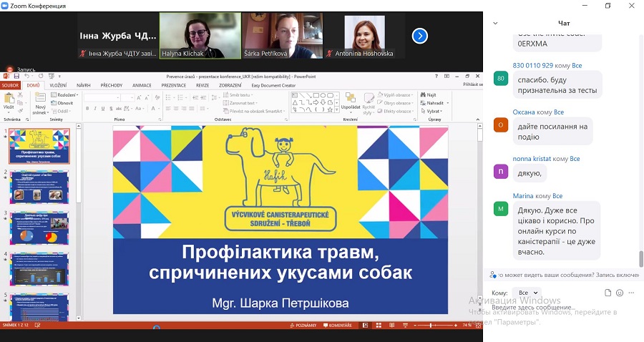Click the Obnovit reset slide button
644x342 pixels.
(62, 103)
